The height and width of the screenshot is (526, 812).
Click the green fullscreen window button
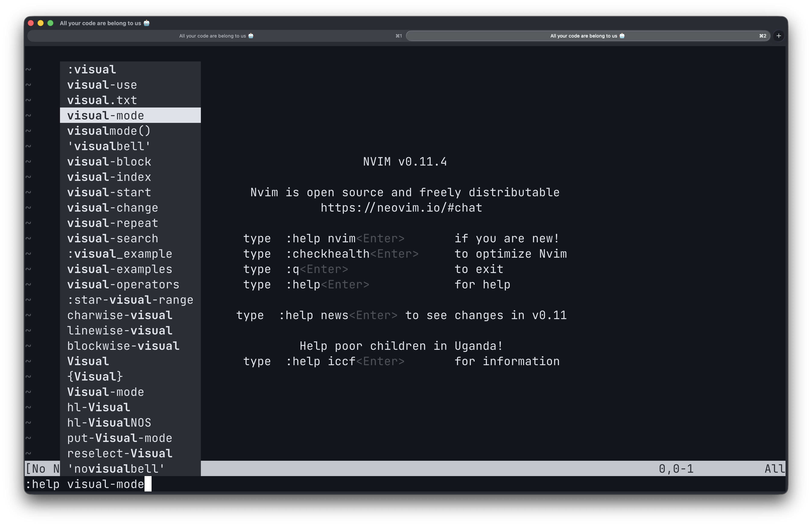(x=51, y=23)
